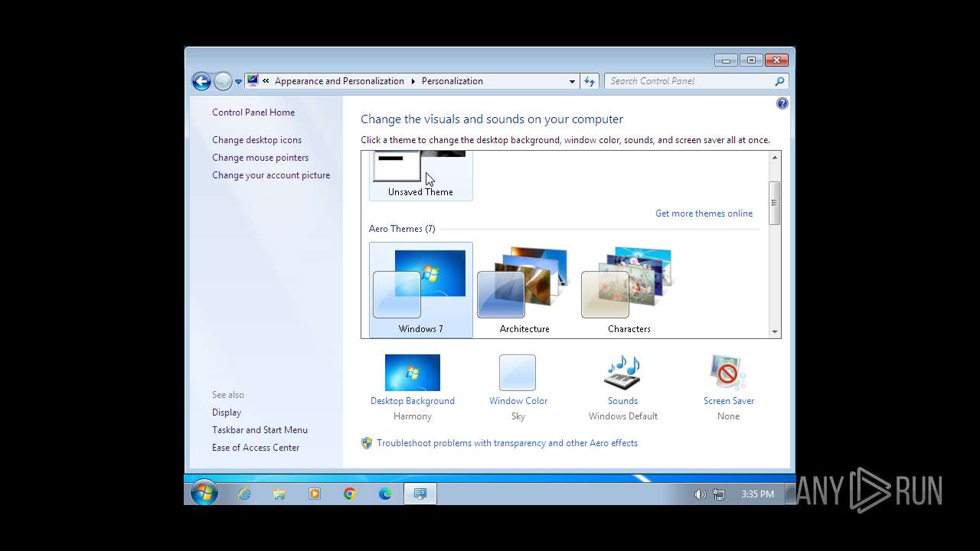
Task: Click the Window Color link text
Action: [518, 401]
